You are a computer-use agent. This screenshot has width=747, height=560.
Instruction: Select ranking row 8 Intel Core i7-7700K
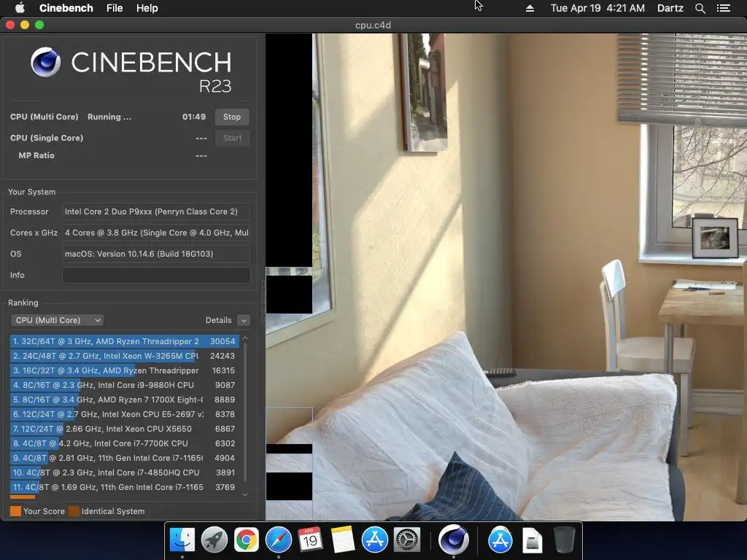[x=124, y=443]
